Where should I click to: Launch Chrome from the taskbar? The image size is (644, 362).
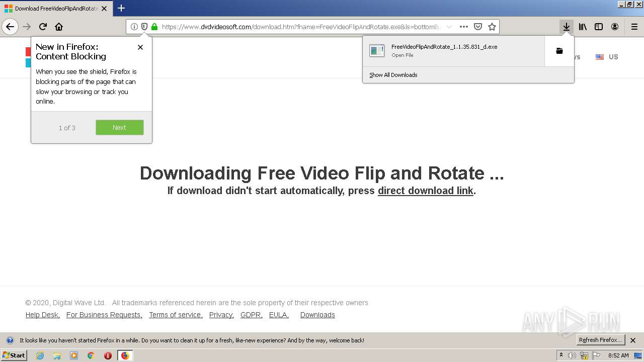91,355
